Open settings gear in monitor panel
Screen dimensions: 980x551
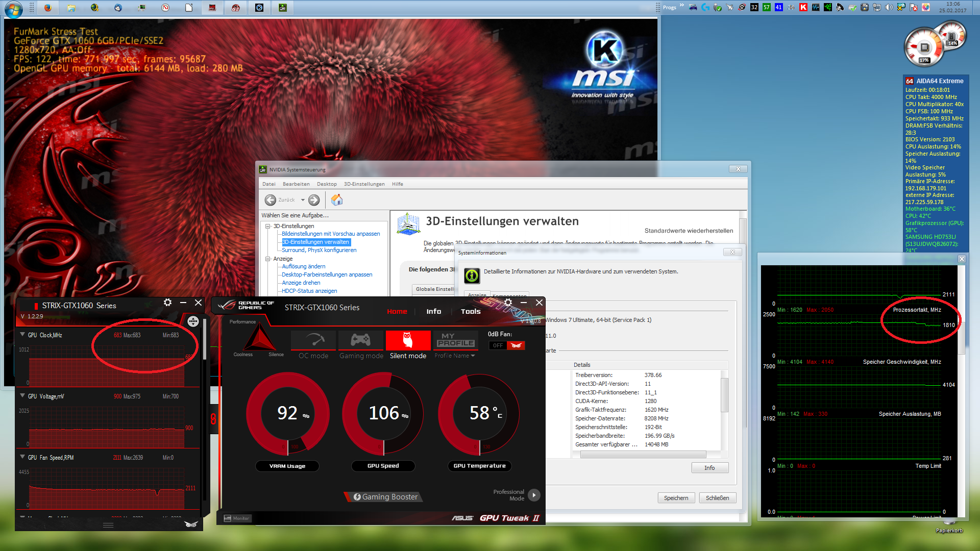pyautogui.click(x=167, y=303)
